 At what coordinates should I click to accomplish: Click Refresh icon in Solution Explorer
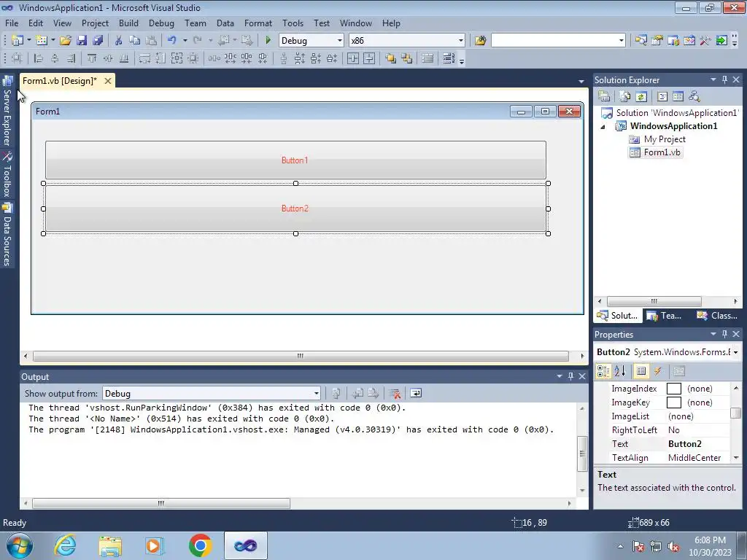coord(640,97)
